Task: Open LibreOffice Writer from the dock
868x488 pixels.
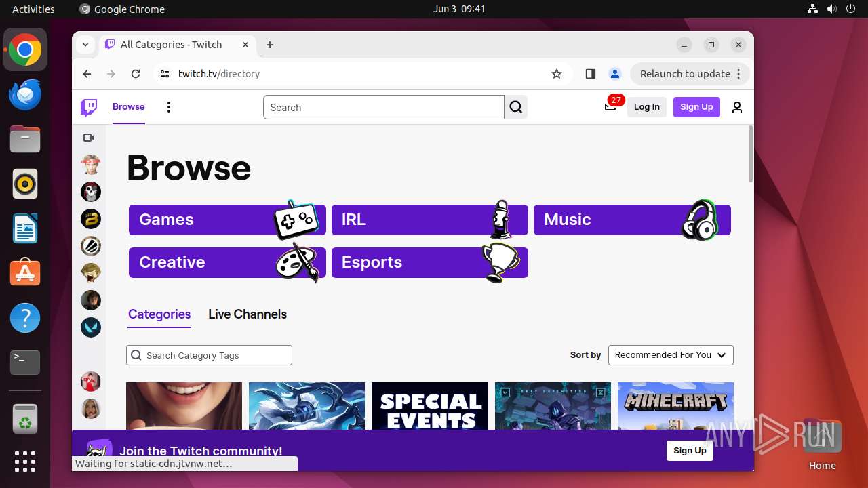Action: pyautogui.click(x=25, y=228)
